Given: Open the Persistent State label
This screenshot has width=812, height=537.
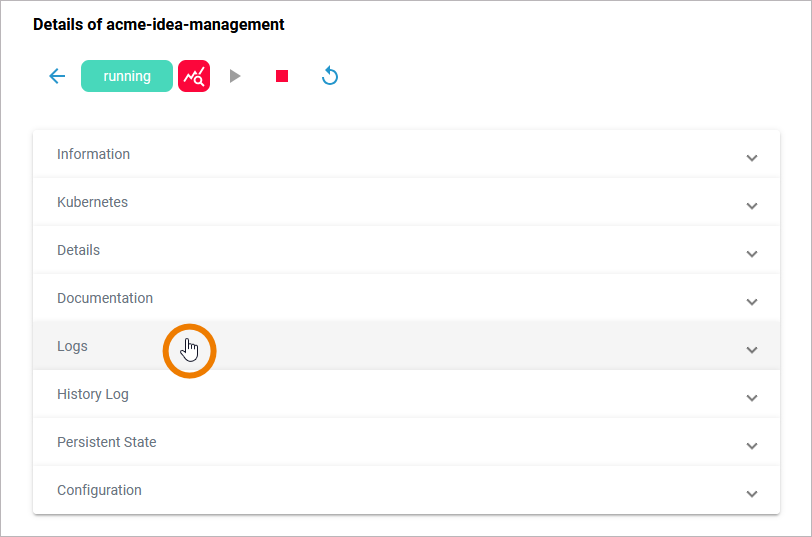Looking at the screenshot, I should 107,442.
